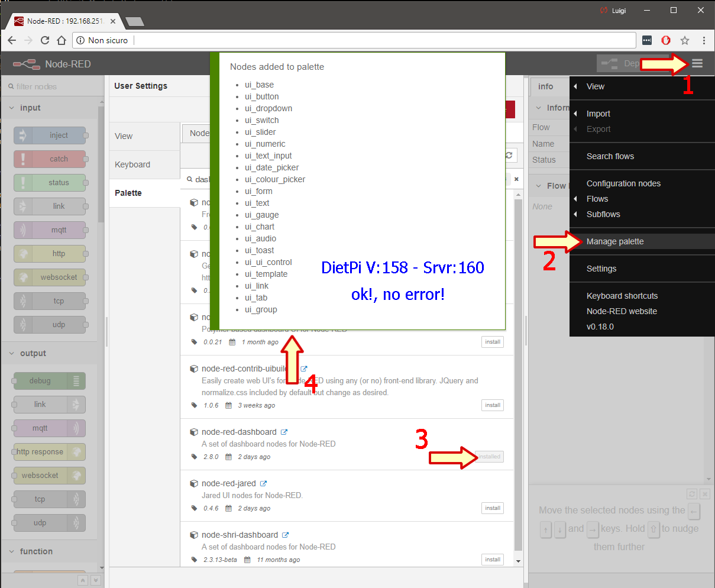Open the View submenu
This screenshot has width=715, height=588.
tap(642, 86)
